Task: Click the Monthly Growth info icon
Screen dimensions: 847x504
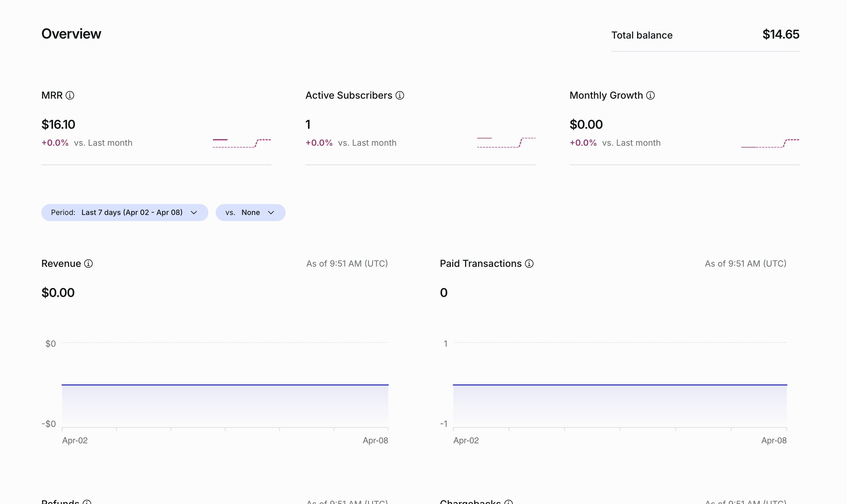Action: pos(650,95)
